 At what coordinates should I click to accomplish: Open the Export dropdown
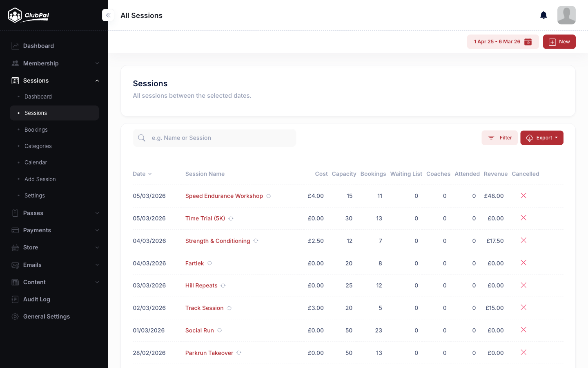tap(542, 138)
